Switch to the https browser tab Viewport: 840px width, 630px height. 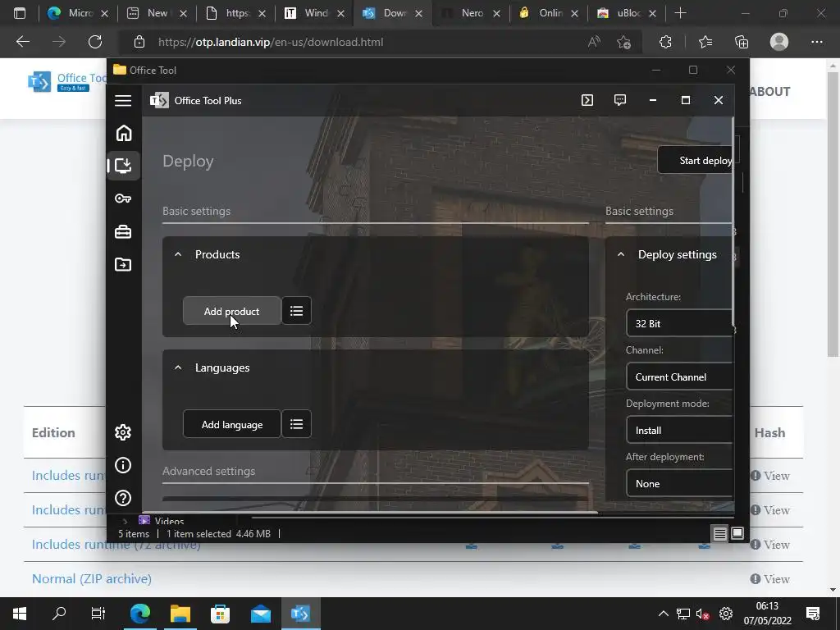coord(235,13)
